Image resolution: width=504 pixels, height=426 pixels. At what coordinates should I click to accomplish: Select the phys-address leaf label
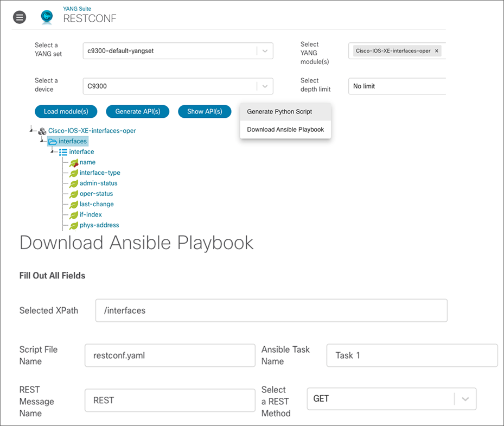(99, 225)
